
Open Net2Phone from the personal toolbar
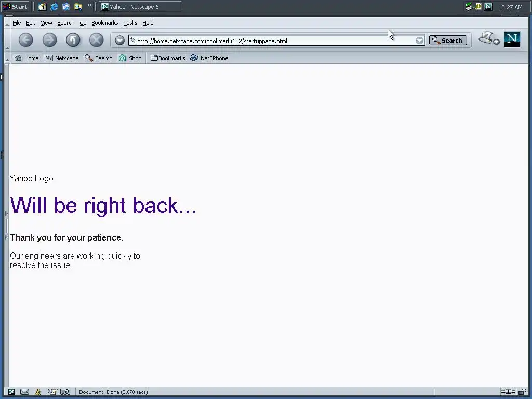[x=209, y=58]
